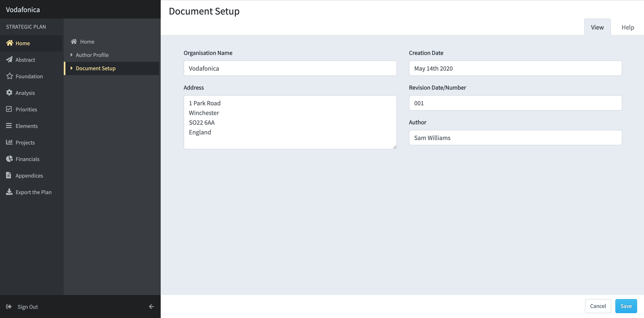
Task: Click the Export the Plan download icon
Action: pos(9,192)
